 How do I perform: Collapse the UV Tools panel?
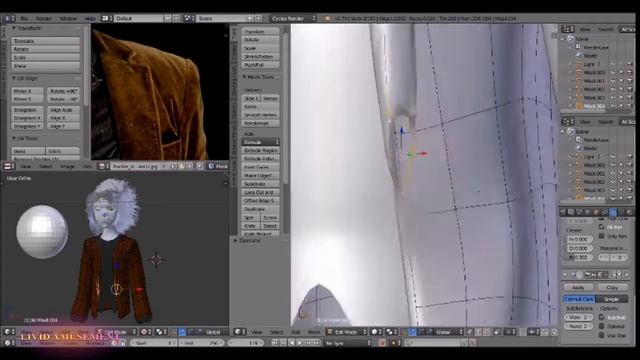point(14,138)
